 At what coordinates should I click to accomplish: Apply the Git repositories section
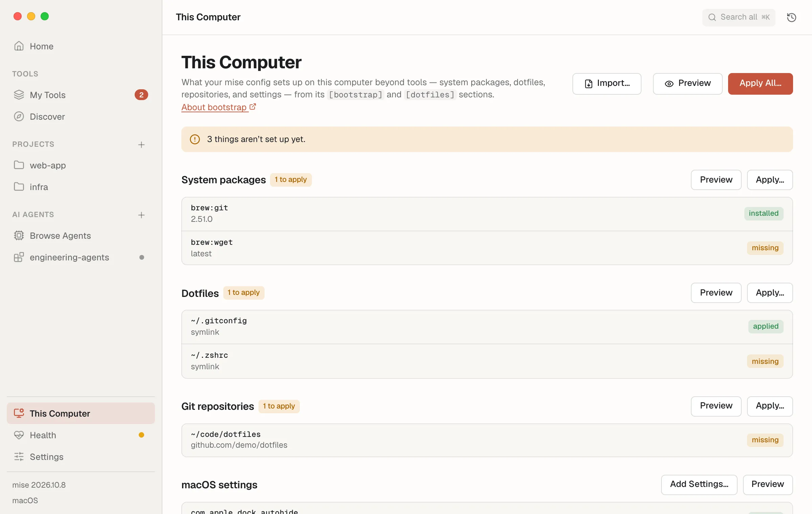(x=770, y=406)
